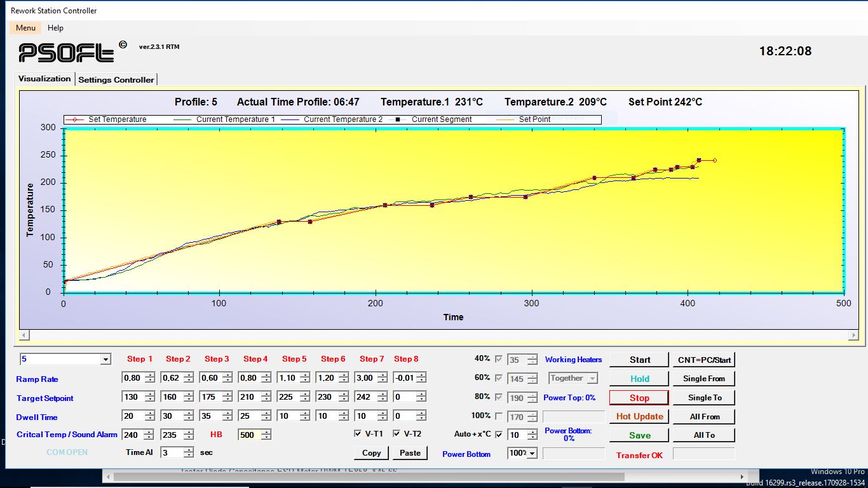Switch to the Settings Controller tab
Image resolution: width=868 pixels, height=488 pixels.
[x=116, y=79]
